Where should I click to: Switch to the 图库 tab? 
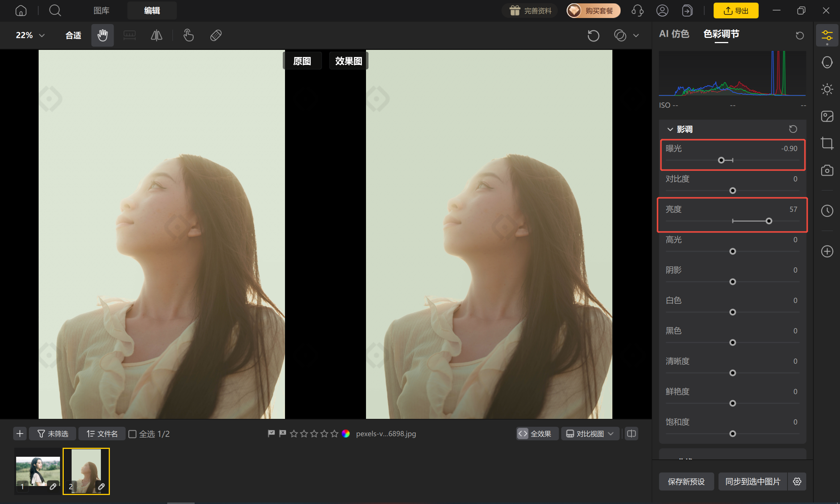(x=101, y=10)
